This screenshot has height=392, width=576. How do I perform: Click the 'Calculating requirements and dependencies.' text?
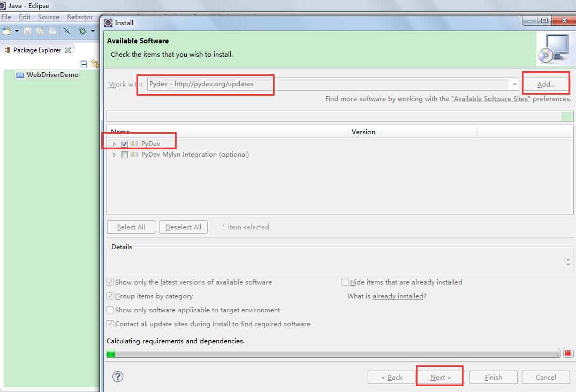point(176,341)
